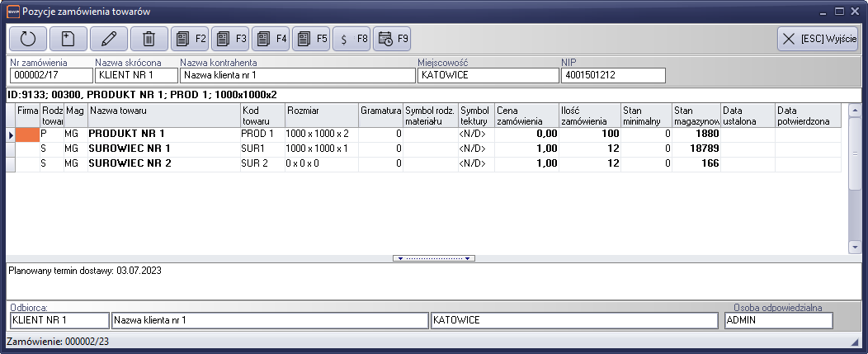Delete item with trash icon
This screenshot has height=354, width=868.
click(149, 38)
